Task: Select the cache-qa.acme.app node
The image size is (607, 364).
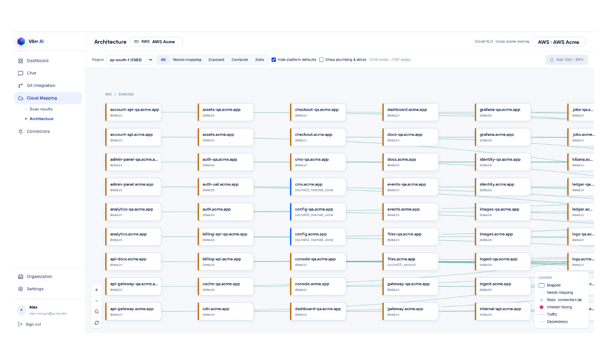Action: (x=225, y=286)
